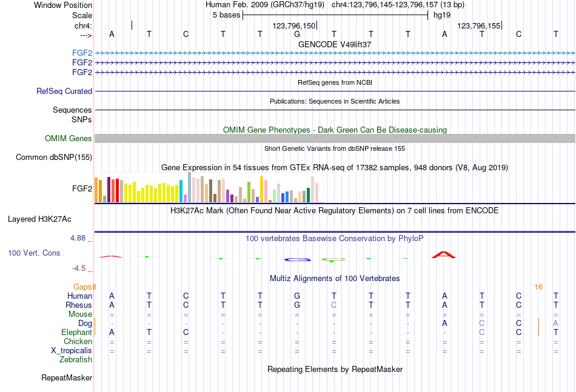Open the H3K27Ac Mark track title
The width and height of the screenshot is (576, 392).
coord(335,211)
